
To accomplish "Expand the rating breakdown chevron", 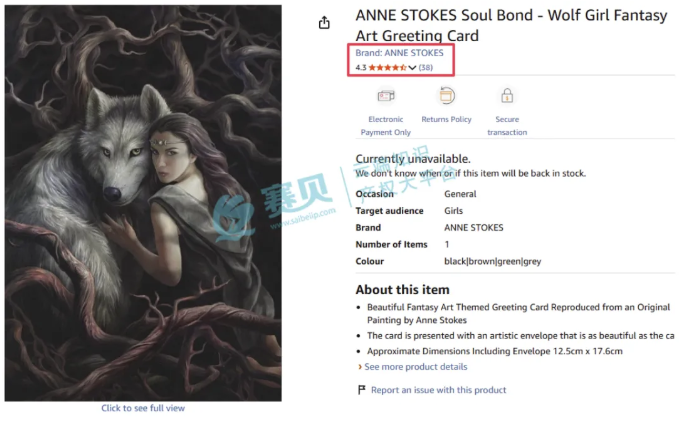I will coord(412,68).
